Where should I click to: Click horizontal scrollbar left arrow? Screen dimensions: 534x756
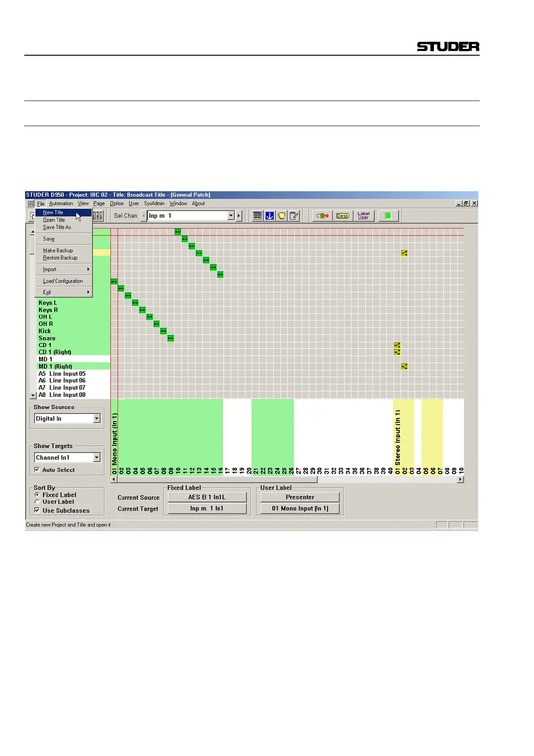pos(114,479)
